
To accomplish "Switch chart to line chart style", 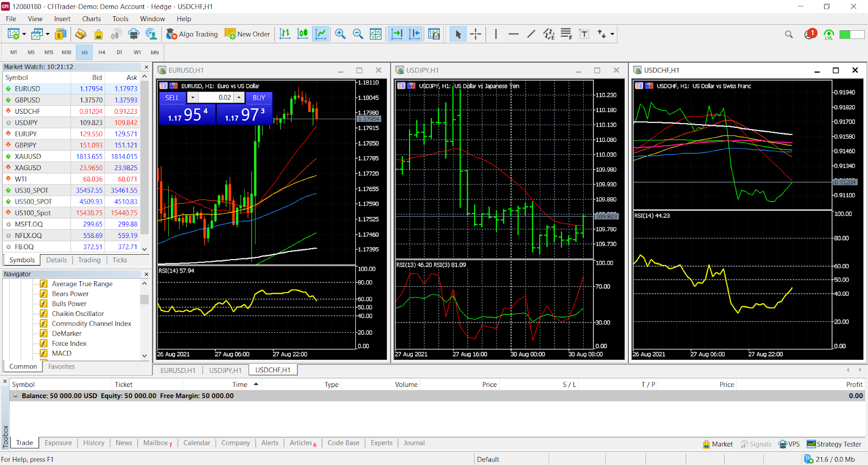I will [x=321, y=34].
